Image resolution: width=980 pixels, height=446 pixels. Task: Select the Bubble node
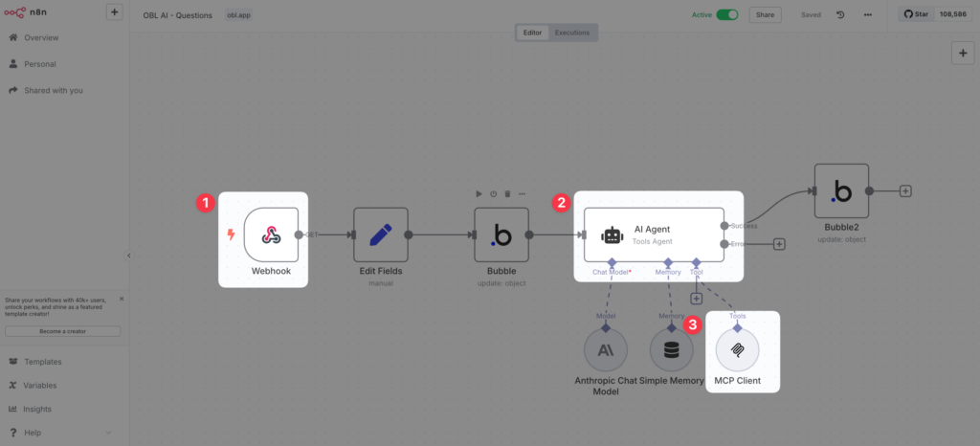(501, 234)
